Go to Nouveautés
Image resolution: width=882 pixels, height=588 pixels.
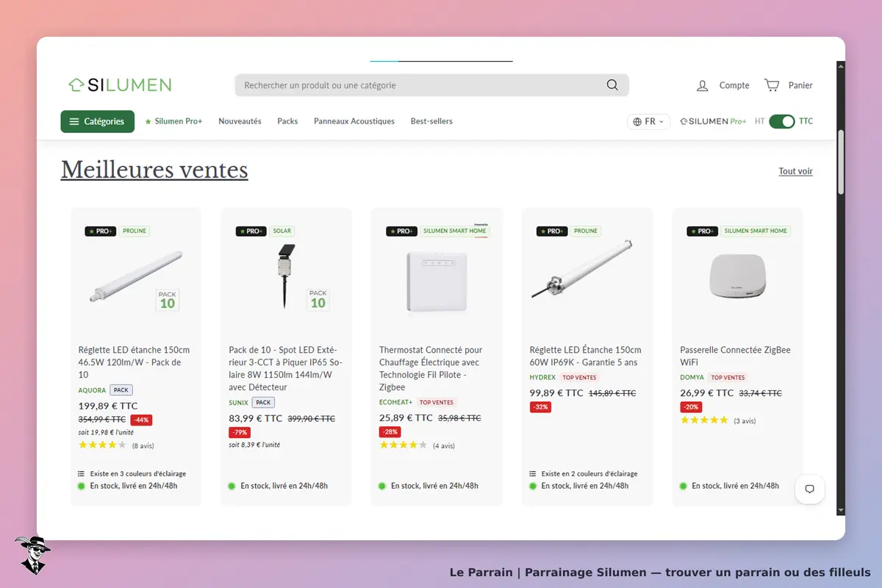click(x=240, y=121)
